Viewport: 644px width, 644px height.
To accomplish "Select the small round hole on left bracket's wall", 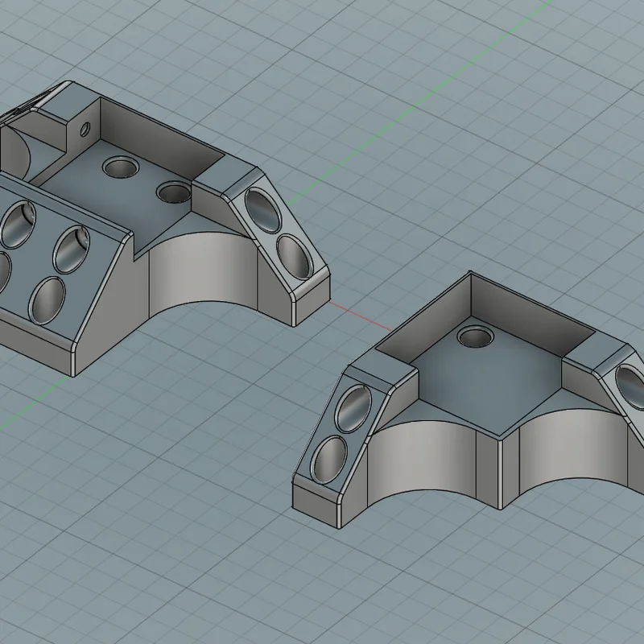I will pyautogui.click(x=85, y=130).
